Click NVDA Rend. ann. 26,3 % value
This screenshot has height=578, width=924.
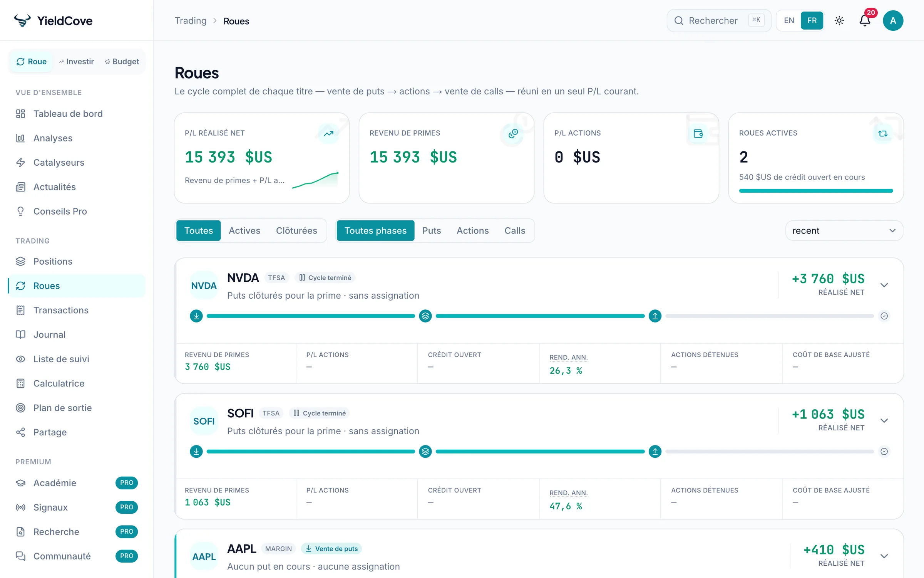(x=566, y=371)
